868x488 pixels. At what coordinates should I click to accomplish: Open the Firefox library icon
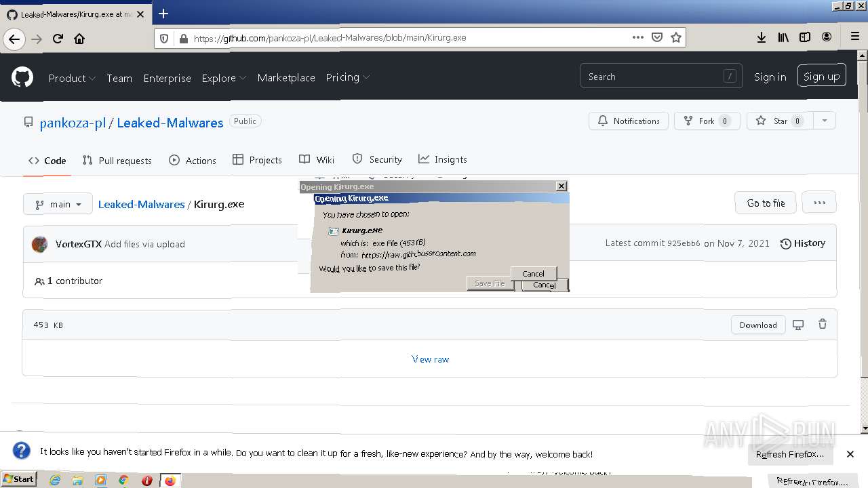[x=783, y=38]
